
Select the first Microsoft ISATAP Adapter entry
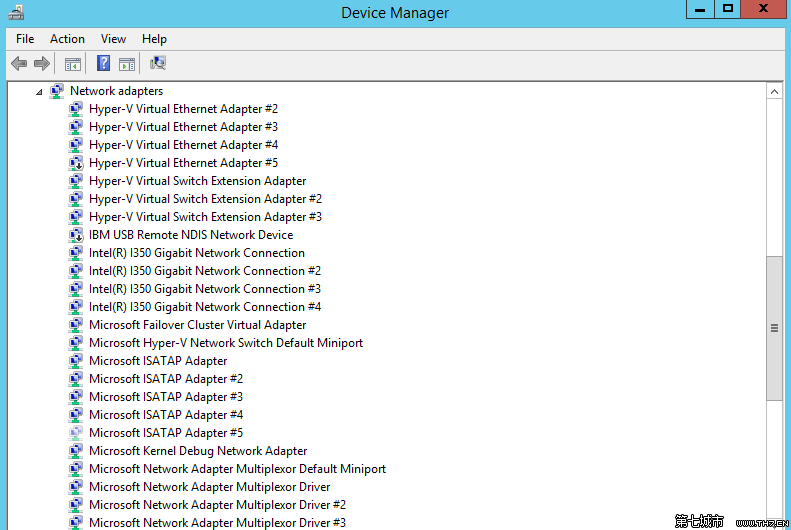pyautogui.click(x=158, y=361)
